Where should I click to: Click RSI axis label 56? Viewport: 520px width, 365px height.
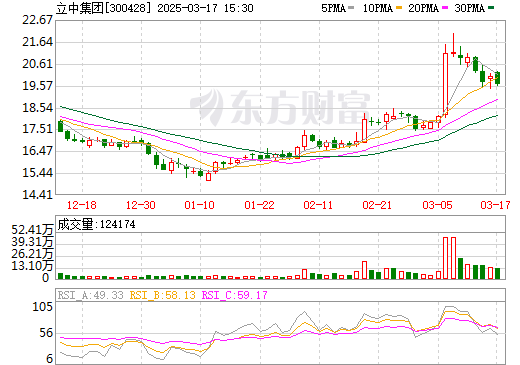pos(46,333)
